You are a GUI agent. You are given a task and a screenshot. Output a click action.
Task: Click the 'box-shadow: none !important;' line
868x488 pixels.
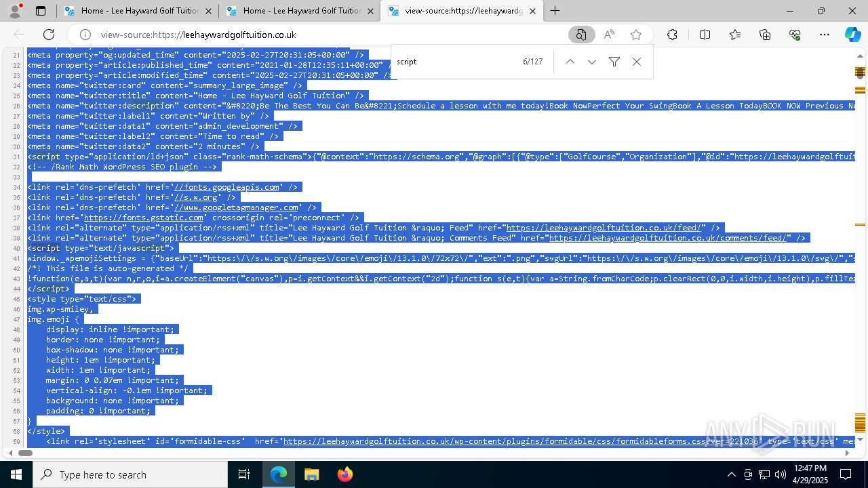113,350
